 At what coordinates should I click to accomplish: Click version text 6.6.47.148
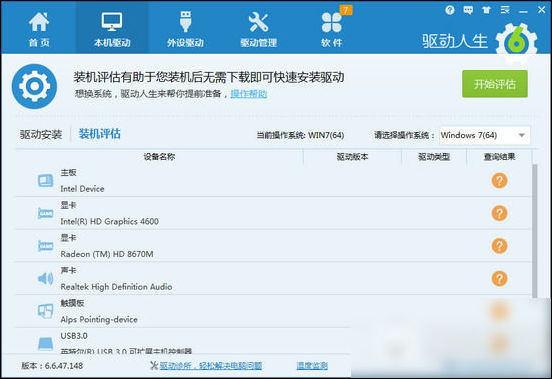(x=64, y=366)
